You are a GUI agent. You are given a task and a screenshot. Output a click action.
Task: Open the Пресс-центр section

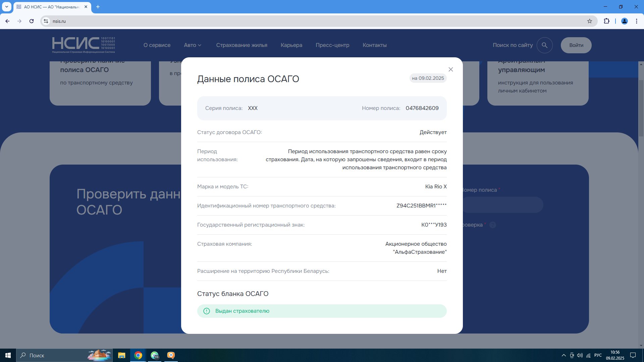pos(332,45)
